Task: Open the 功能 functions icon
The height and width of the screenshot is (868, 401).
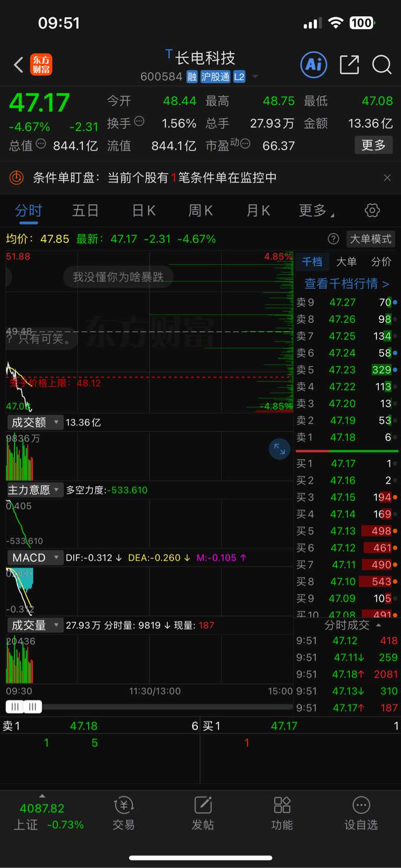Action: pos(282,814)
